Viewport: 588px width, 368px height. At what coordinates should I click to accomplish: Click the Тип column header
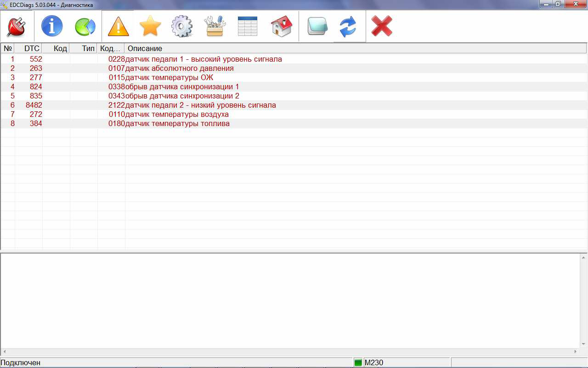tap(88, 48)
